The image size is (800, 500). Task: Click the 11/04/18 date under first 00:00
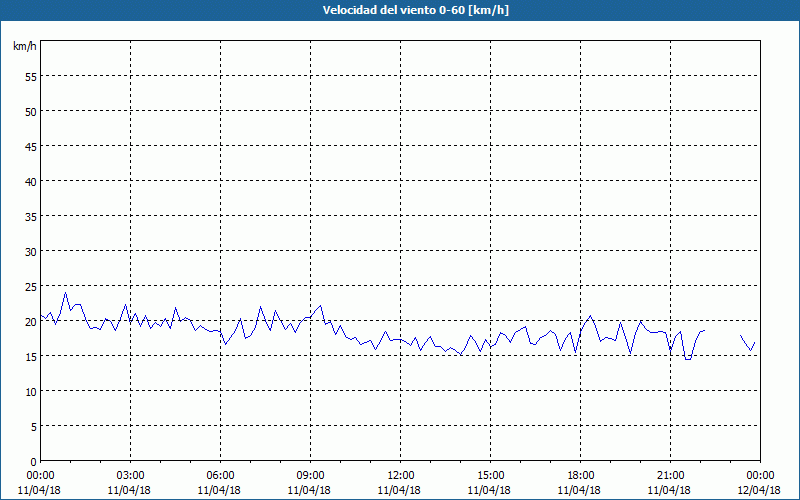[x=39, y=490]
